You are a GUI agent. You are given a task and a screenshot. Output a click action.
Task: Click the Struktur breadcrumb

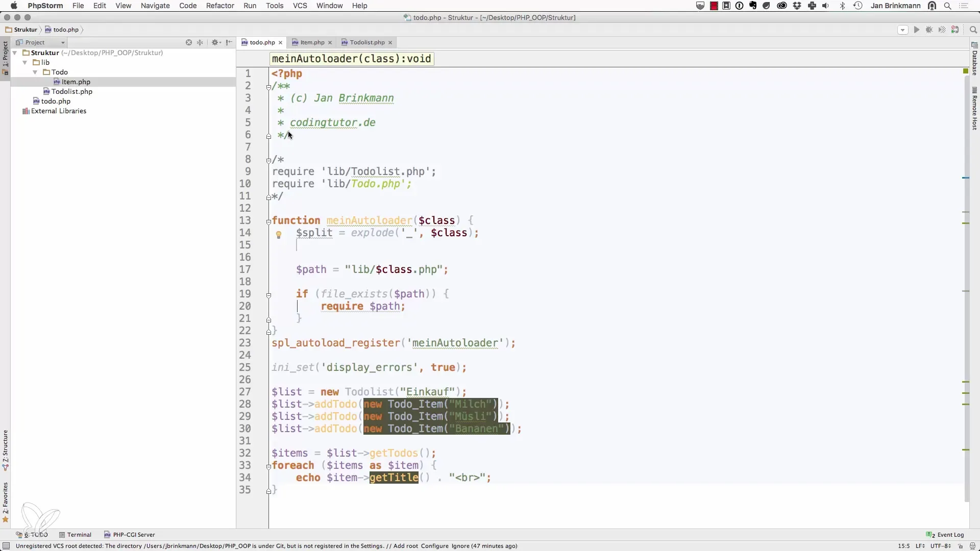point(21,30)
